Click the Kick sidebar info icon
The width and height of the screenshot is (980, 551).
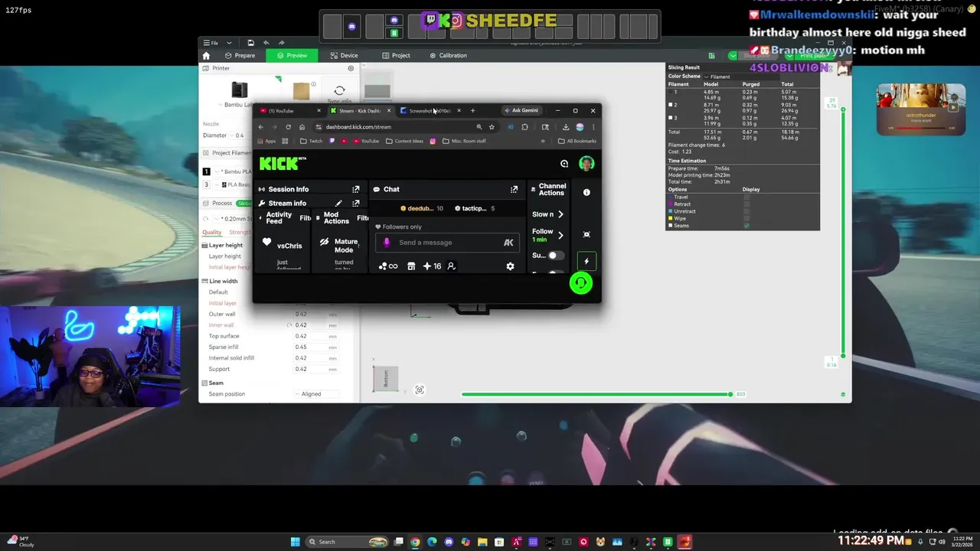point(586,193)
